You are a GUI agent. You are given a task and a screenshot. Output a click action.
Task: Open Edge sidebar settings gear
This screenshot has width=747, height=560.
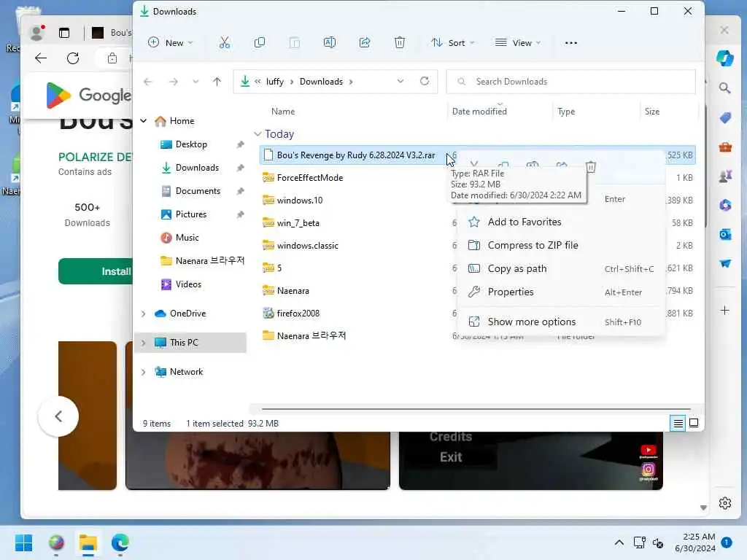tap(724, 503)
